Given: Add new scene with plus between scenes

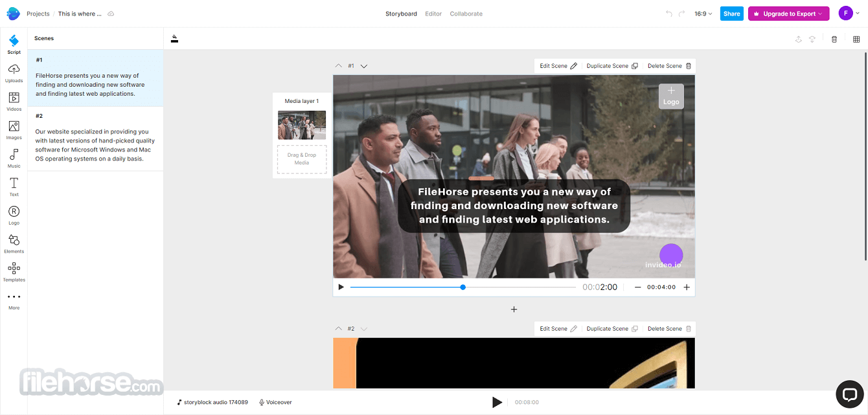Looking at the screenshot, I should click(514, 309).
